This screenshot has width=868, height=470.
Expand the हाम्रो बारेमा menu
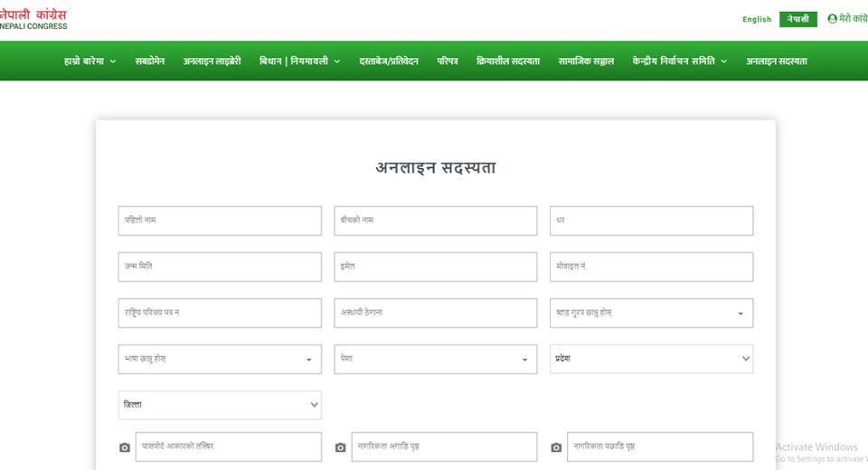pos(90,61)
